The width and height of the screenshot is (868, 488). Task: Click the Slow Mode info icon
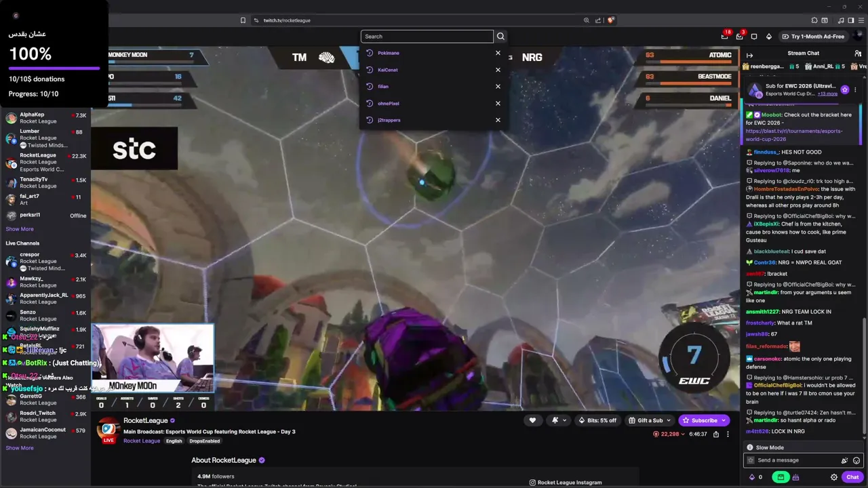pyautogui.click(x=749, y=447)
